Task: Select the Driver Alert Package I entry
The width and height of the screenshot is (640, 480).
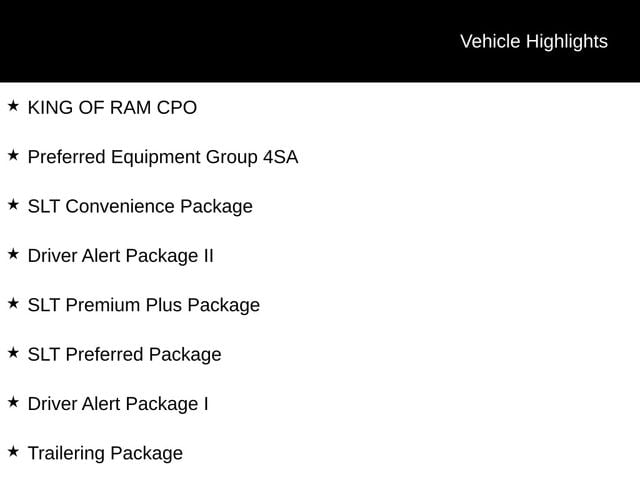Action: click(x=118, y=404)
